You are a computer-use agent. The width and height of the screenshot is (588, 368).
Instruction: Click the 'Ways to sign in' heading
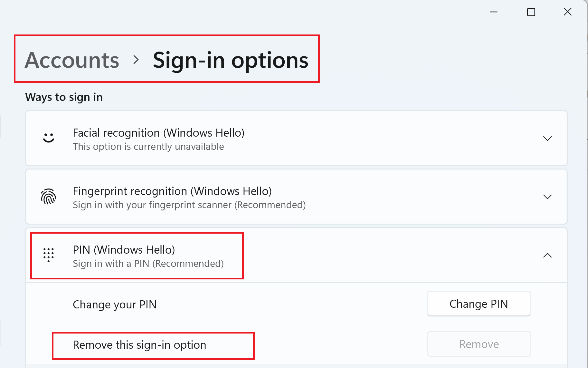click(x=64, y=97)
